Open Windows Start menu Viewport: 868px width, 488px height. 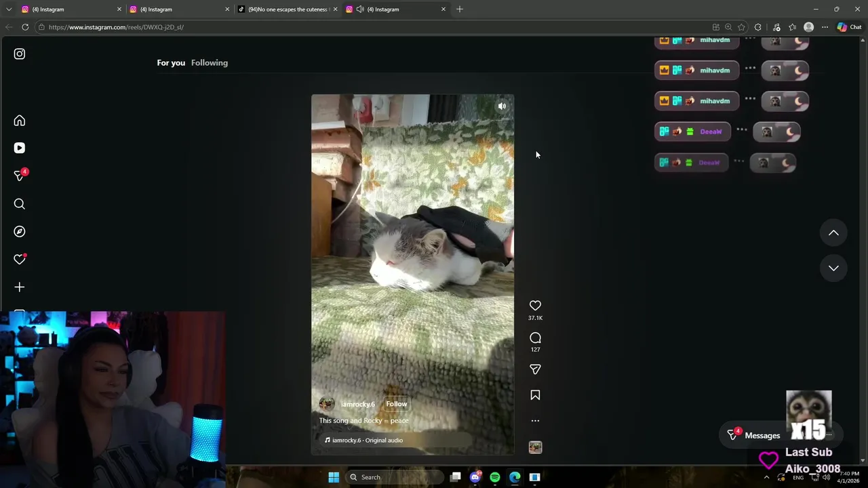coord(334,477)
